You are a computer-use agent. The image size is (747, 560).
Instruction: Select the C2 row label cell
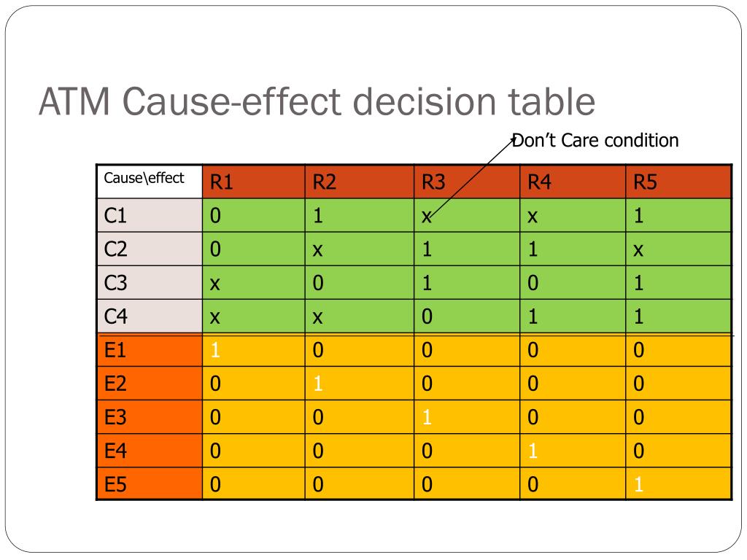click(150, 249)
